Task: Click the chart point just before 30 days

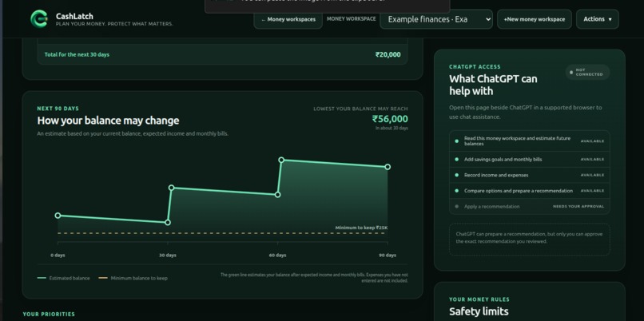Action: coord(168,223)
